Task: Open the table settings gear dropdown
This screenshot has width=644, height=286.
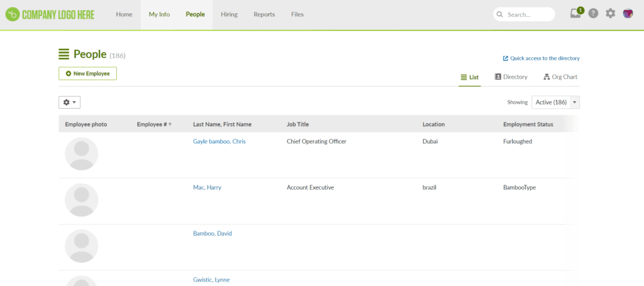Action: (69, 102)
